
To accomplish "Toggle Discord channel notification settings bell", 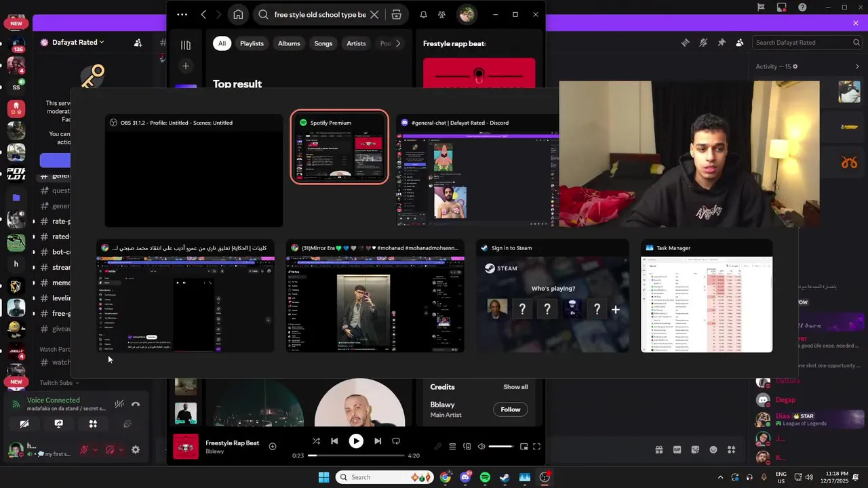I will point(703,42).
